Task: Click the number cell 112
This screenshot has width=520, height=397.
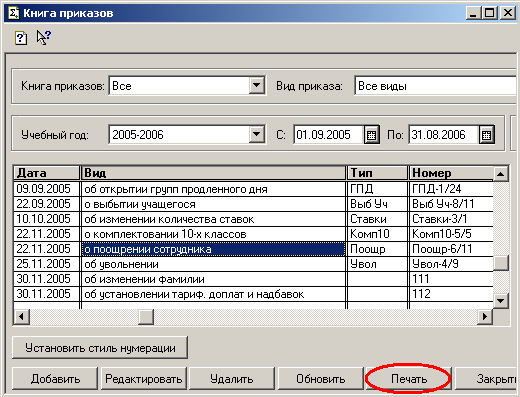Action: coord(451,294)
